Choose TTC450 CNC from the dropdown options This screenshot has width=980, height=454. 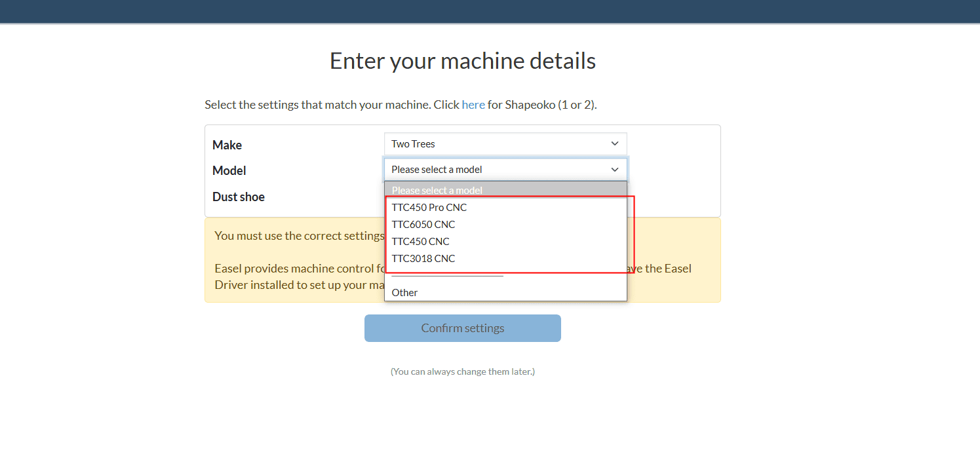tap(420, 241)
